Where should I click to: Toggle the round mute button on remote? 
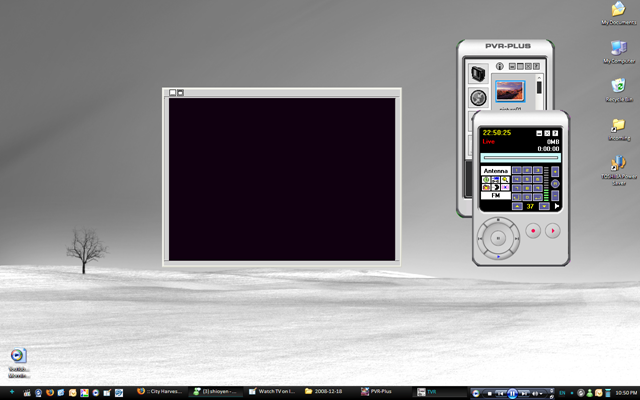pos(555,184)
